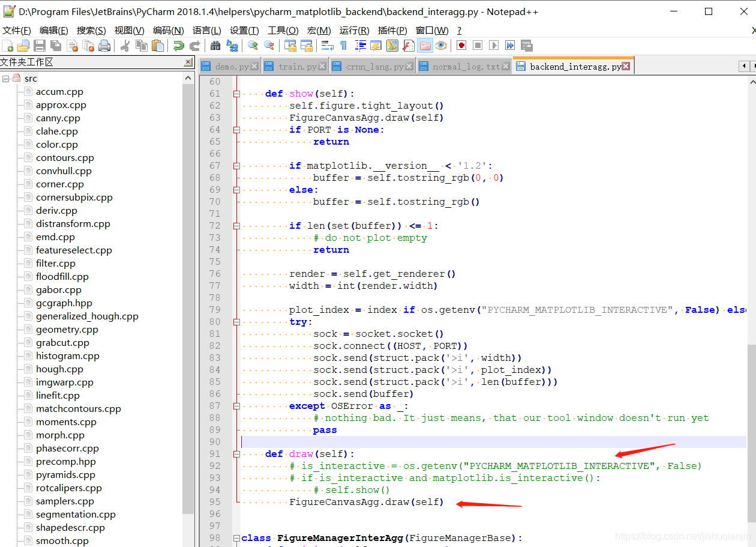Viewport: 756px width, 547px height.
Task: Click the Cut scissors icon
Action: pyautogui.click(x=125, y=46)
